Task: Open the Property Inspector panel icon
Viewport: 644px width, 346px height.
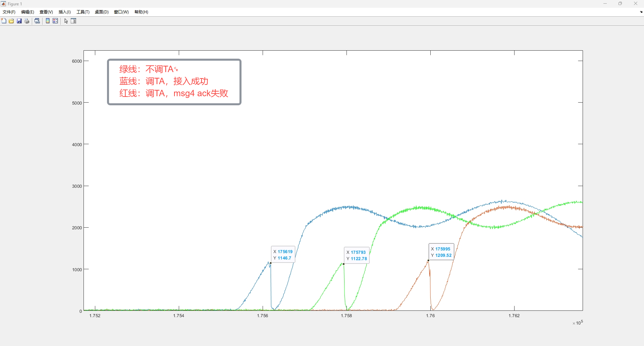Action: [x=74, y=21]
